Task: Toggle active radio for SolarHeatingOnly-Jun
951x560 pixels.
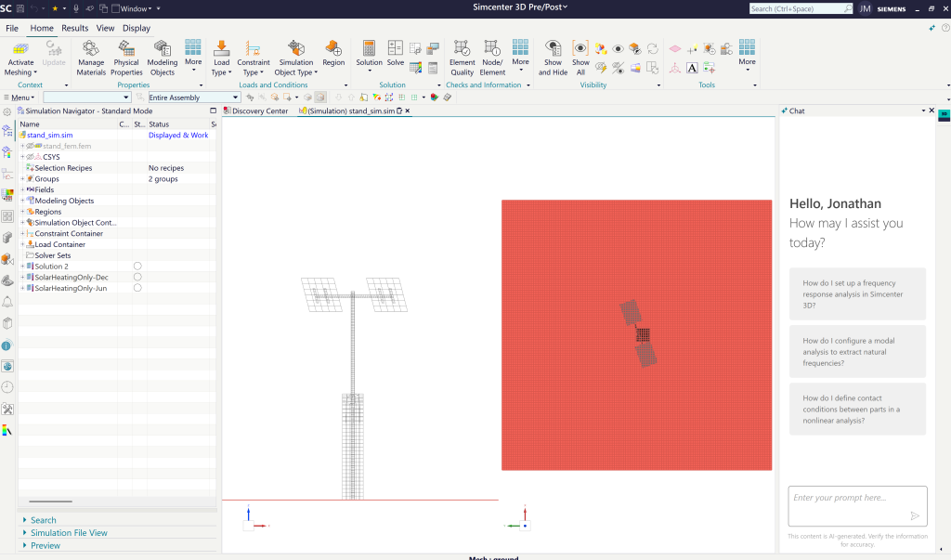Action: (x=137, y=288)
